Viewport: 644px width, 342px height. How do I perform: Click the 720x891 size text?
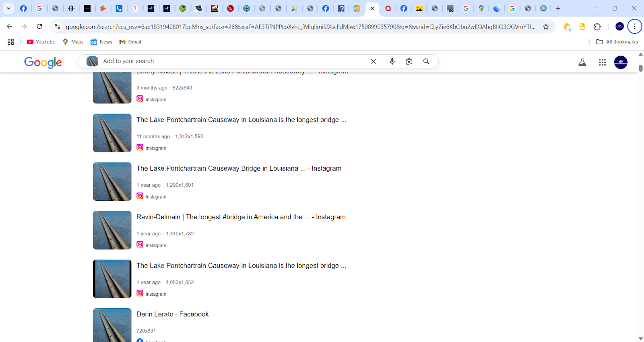click(146, 331)
